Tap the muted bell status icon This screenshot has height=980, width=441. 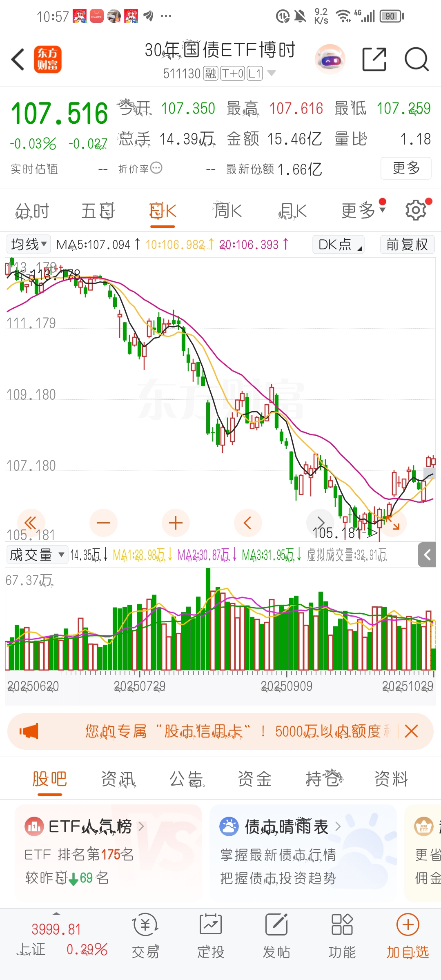tap(300, 16)
